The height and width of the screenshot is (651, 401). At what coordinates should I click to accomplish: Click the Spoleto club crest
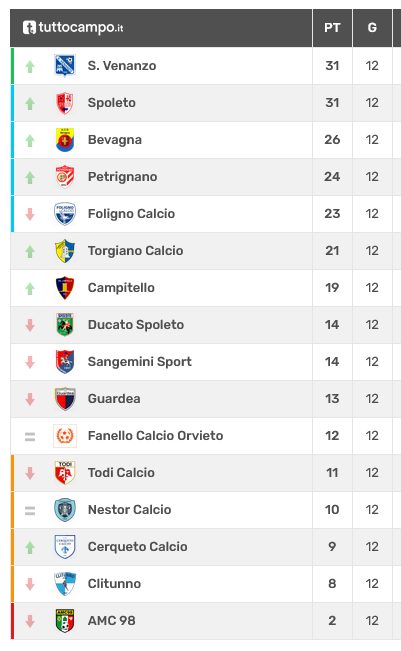pos(65,103)
